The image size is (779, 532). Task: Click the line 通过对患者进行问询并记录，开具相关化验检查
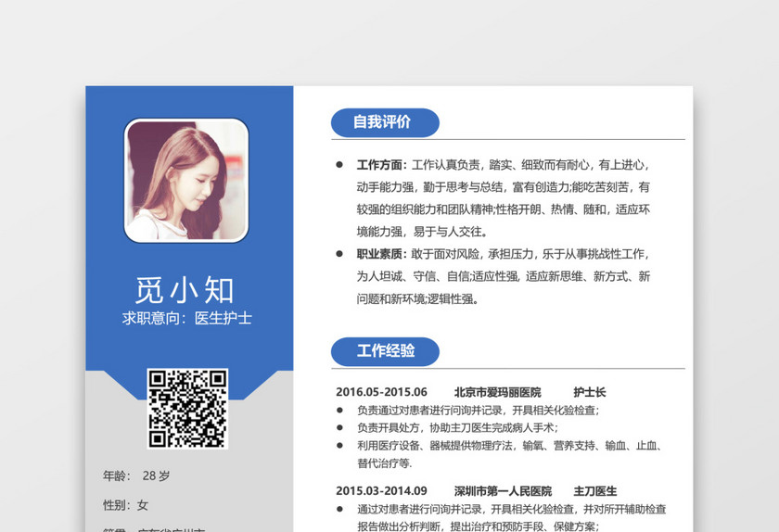511,509
